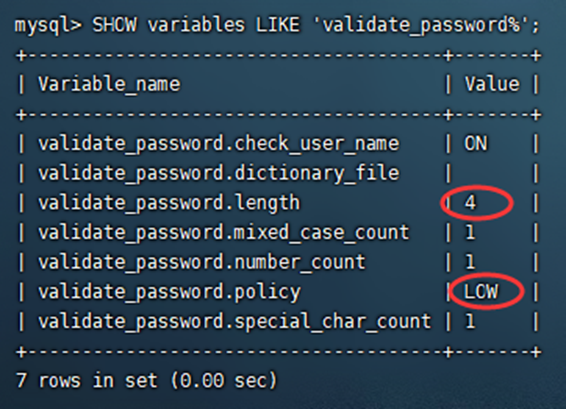566x409 pixels.
Task: Click the mixed_case_count value 1
Action: (470, 232)
